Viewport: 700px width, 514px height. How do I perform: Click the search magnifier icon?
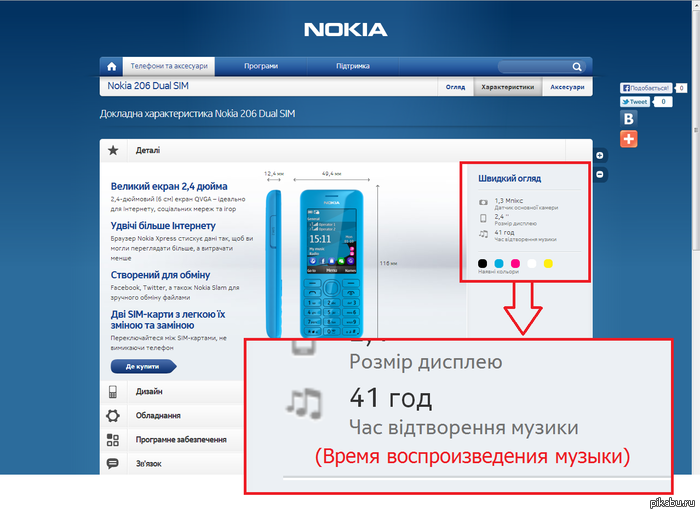pos(577,67)
